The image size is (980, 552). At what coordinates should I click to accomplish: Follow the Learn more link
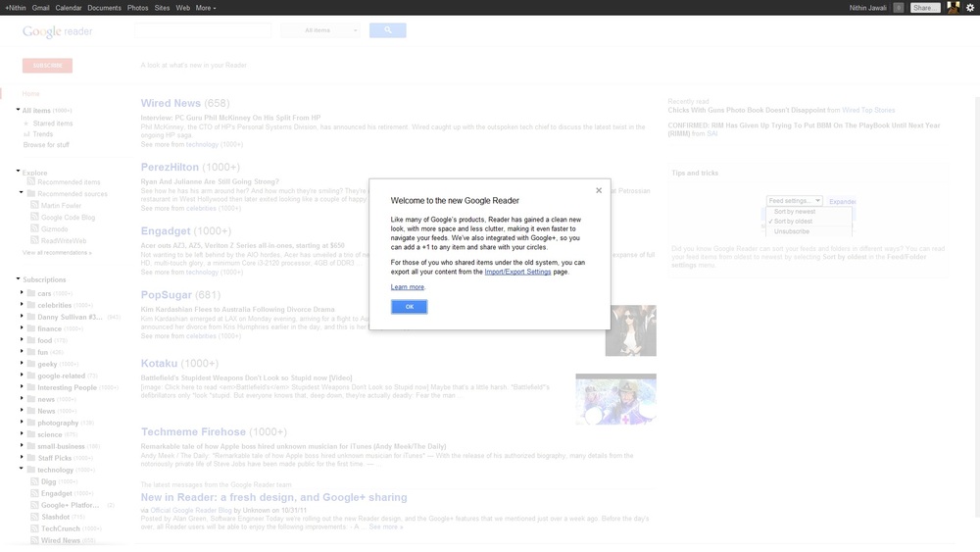(x=407, y=287)
